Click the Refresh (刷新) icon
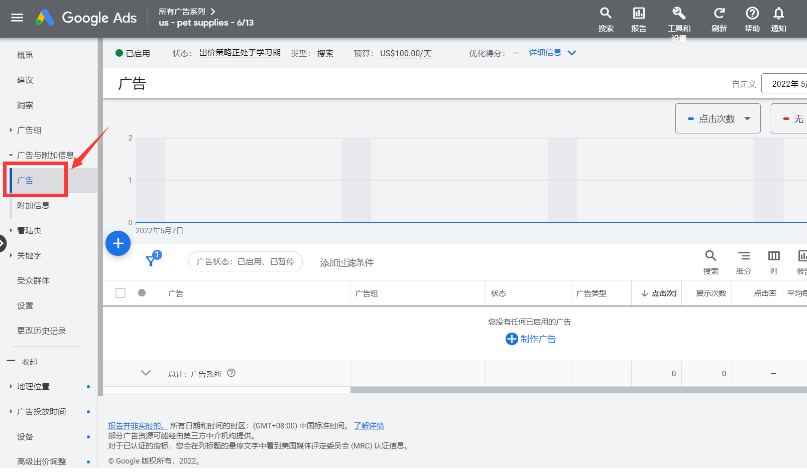The image size is (807, 472). coord(718,13)
